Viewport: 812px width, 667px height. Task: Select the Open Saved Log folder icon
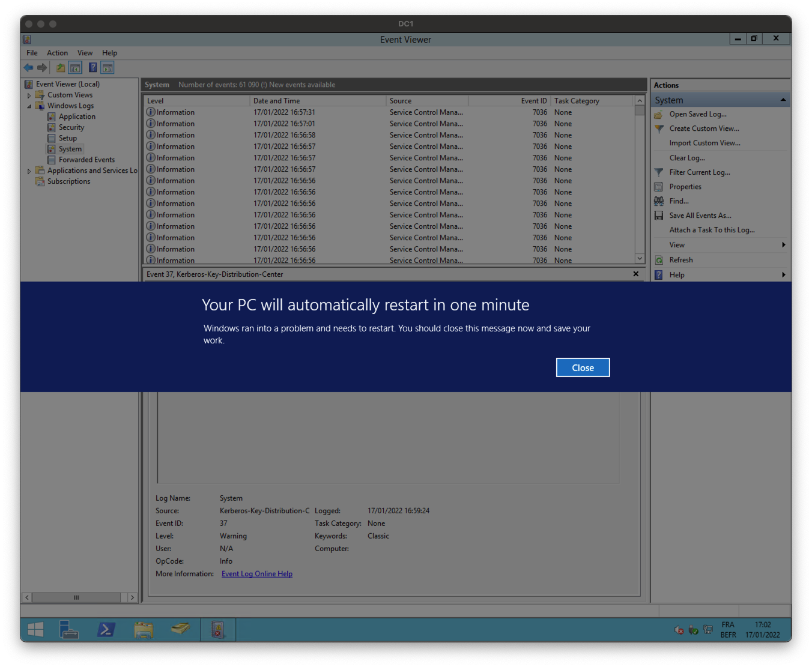click(659, 114)
